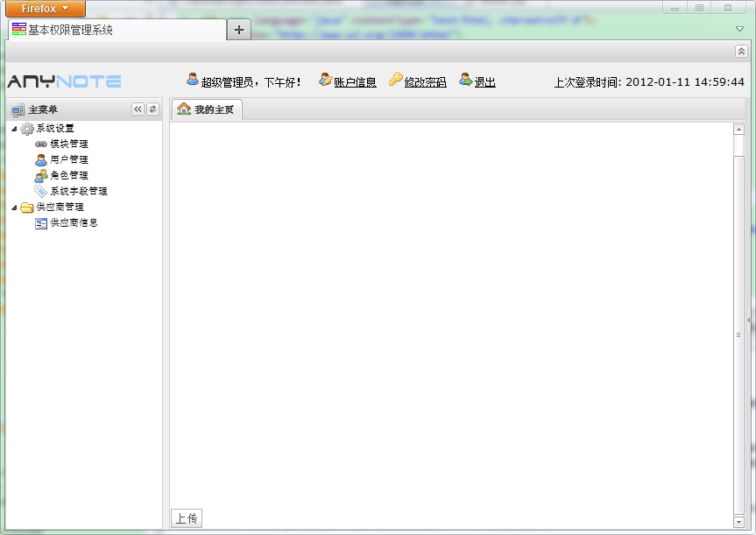Open the 账户信息 link
756x535 pixels.
(355, 82)
